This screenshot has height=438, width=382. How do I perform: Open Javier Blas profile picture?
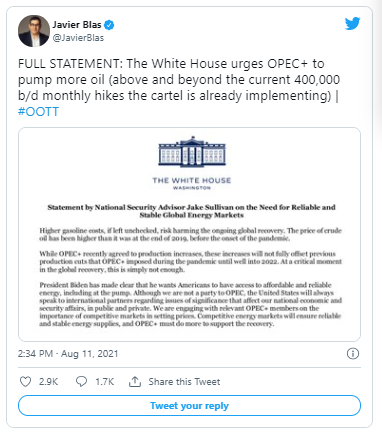[x=34, y=31]
